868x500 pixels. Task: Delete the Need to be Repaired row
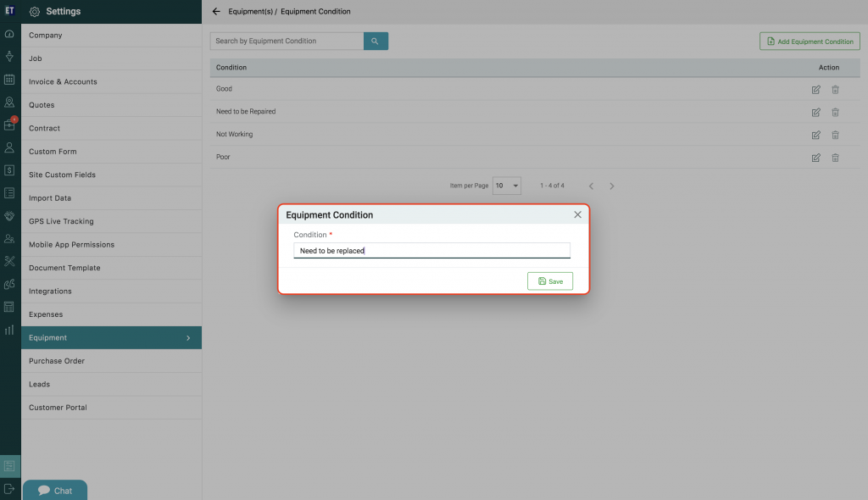click(835, 113)
